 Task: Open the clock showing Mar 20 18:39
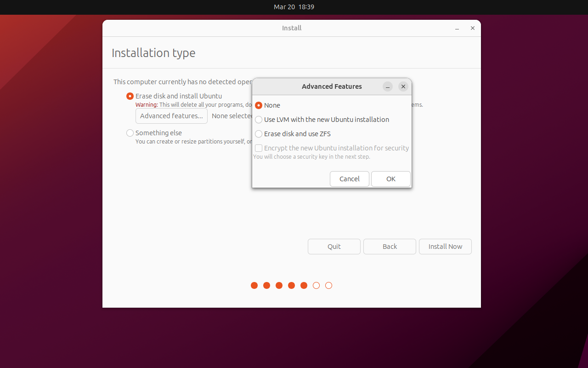294,7
